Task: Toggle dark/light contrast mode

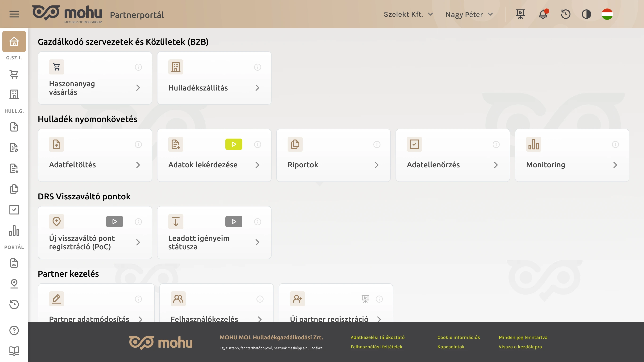Action: tap(586, 14)
